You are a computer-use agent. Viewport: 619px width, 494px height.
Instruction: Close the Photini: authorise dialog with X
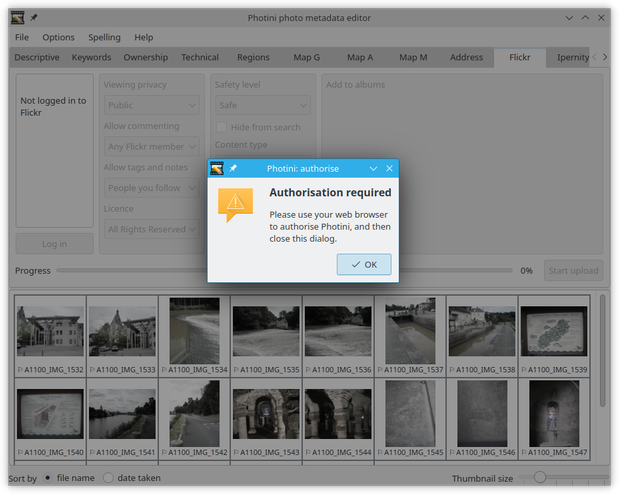[x=389, y=169]
